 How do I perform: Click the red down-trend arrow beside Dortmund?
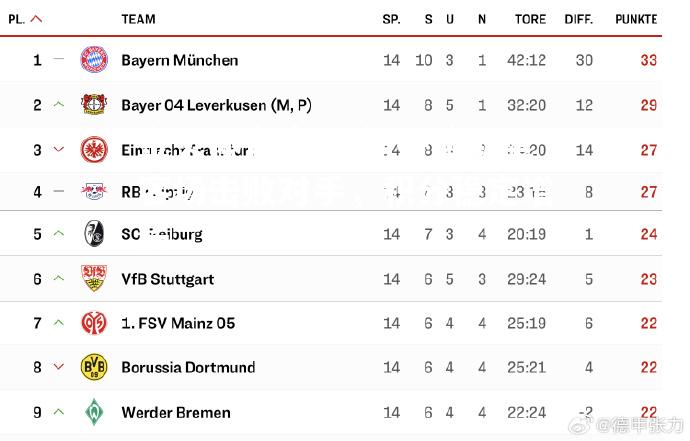click(59, 367)
